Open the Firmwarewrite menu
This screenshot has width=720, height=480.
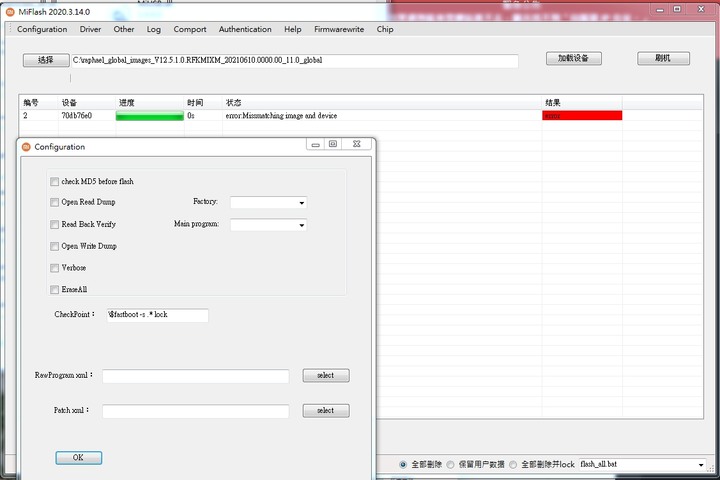tap(339, 29)
